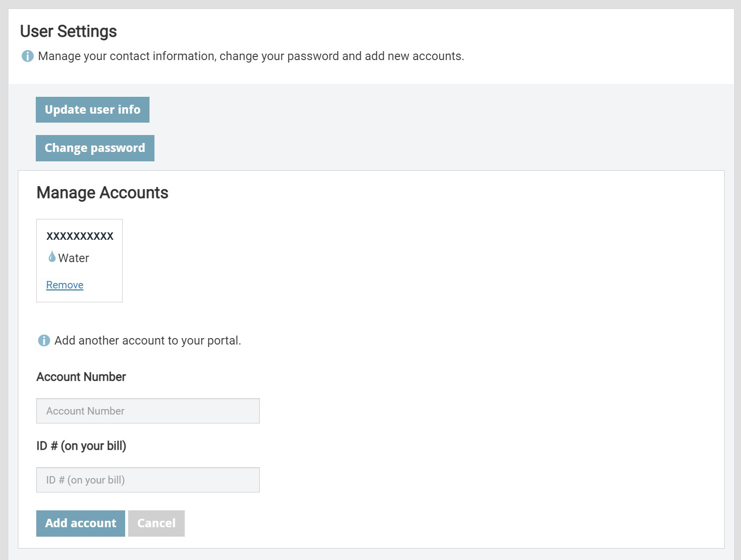The width and height of the screenshot is (741, 560).
Task: Click the ID # (on your bill) label
Action: coord(81,446)
